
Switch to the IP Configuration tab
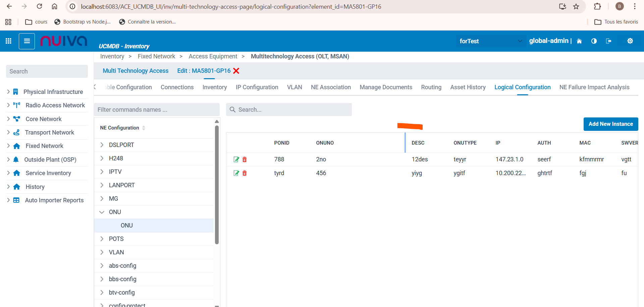[257, 87]
